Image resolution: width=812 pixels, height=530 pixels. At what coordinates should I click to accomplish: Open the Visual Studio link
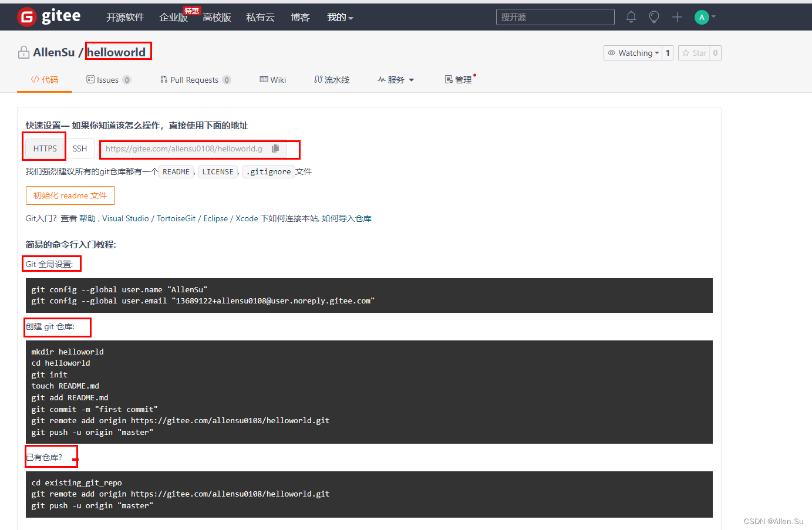pyautogui.click(x=126, y=218)
